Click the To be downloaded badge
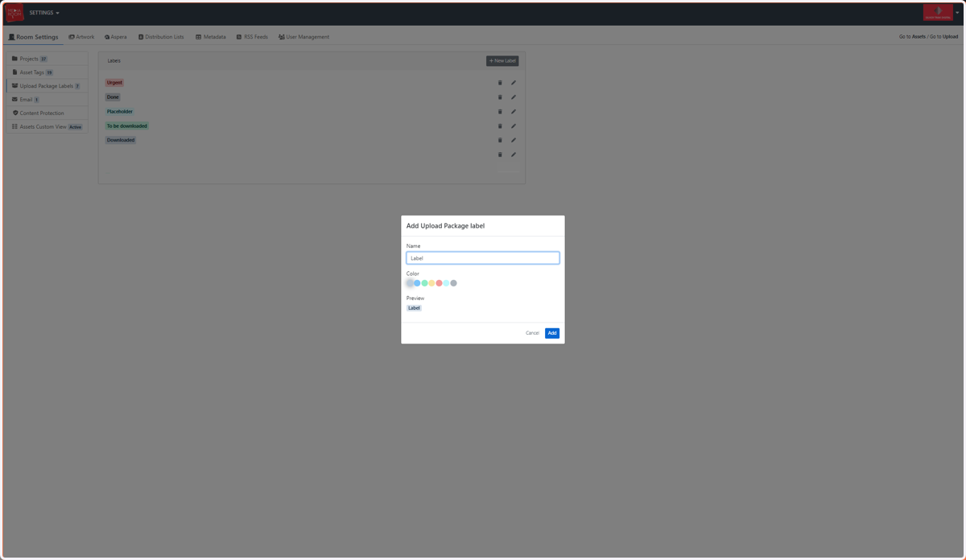966x560 pixels. tap(127, 126)
